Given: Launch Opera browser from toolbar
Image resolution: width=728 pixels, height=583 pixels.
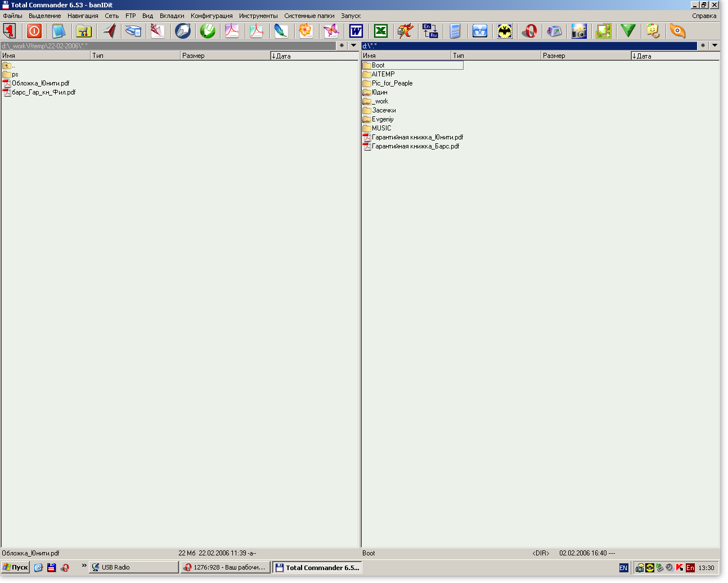Looking at the screenshot, I should click(529, 31).
